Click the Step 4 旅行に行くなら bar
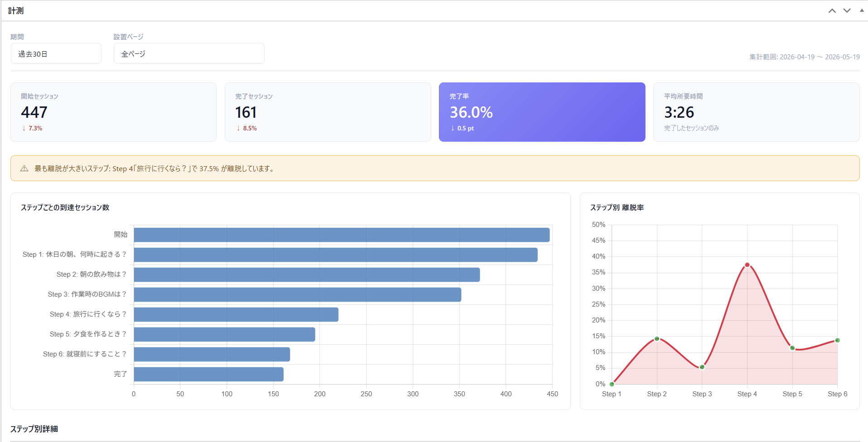 pos(236,315)
